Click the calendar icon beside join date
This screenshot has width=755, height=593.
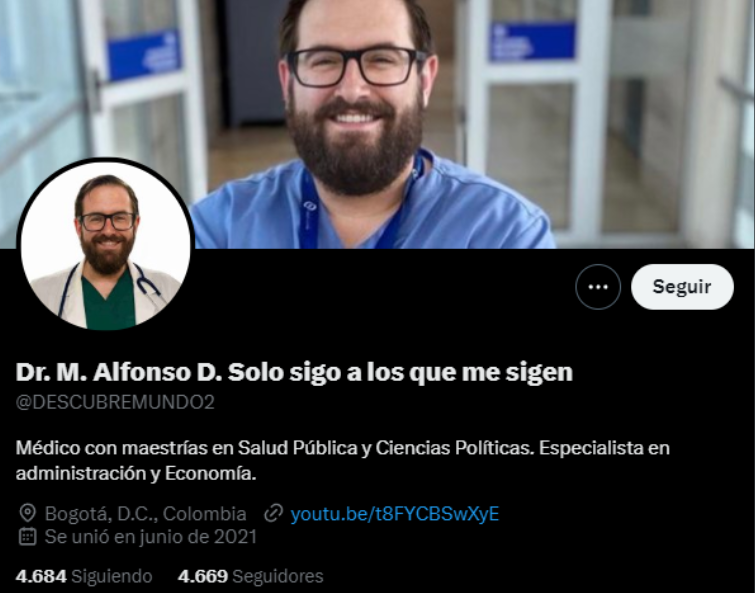(x=27, y=536)
